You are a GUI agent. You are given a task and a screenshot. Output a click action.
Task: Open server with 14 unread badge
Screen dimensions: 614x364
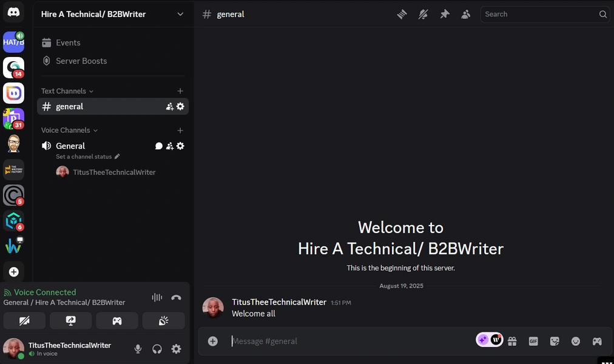[x=14, y=67]
